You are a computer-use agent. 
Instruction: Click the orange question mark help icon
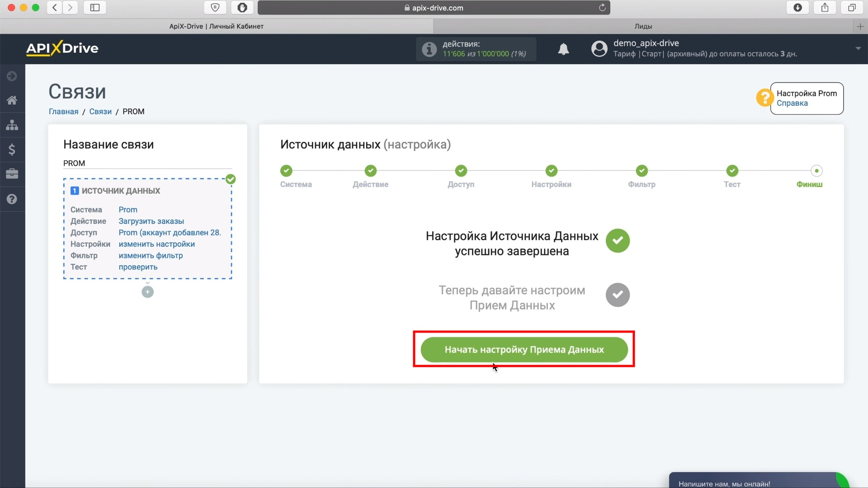[x=764, y=98]
